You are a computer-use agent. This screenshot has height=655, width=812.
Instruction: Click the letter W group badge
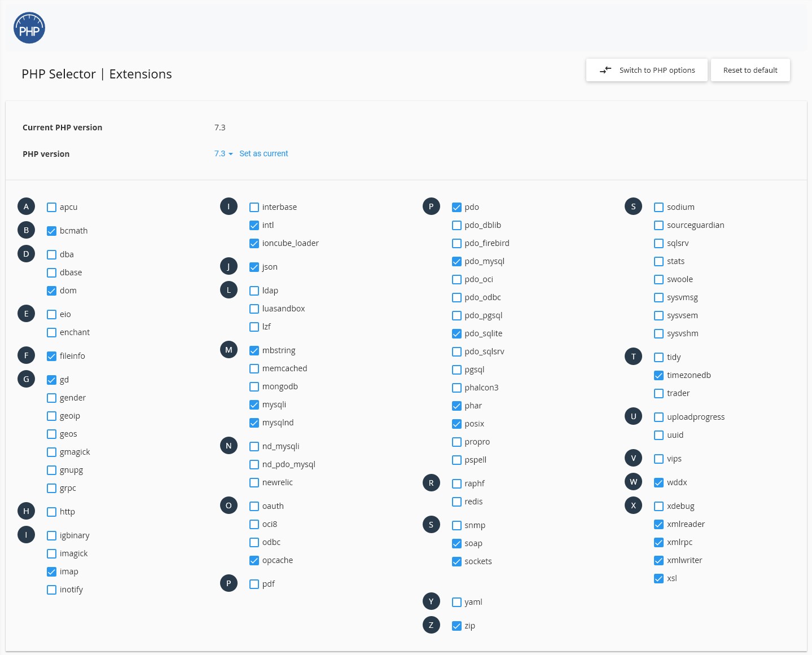click(633, 482)
